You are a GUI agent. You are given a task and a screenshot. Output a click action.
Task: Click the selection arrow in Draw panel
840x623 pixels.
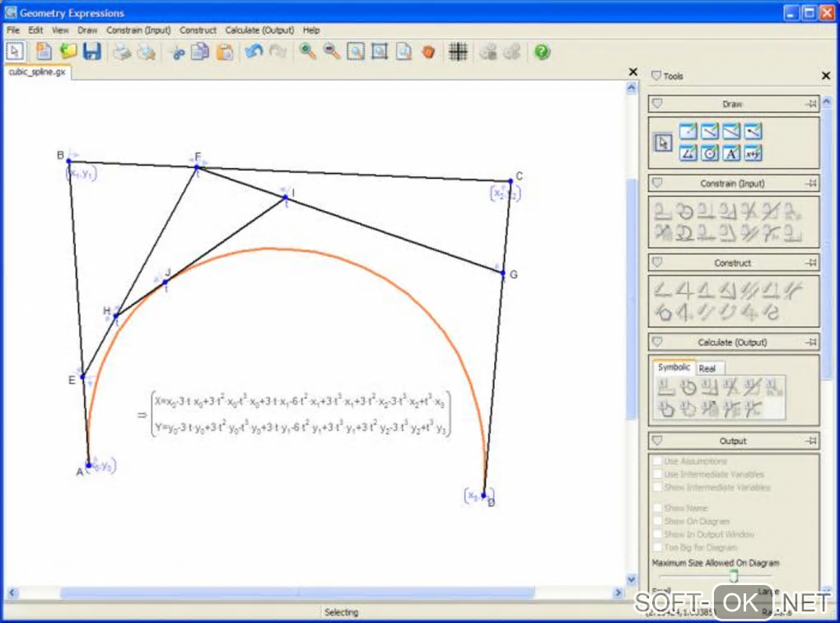click(663, 143)
